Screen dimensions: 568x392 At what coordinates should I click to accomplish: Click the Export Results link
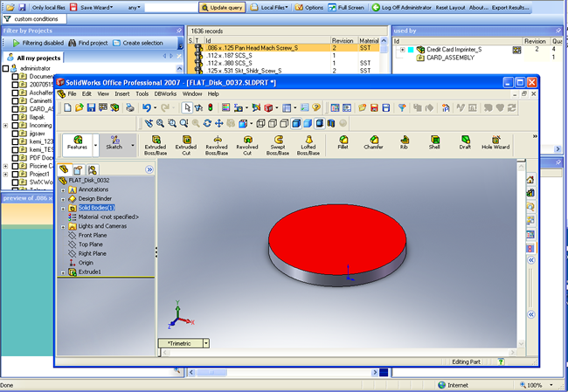[x=510, y=7]
